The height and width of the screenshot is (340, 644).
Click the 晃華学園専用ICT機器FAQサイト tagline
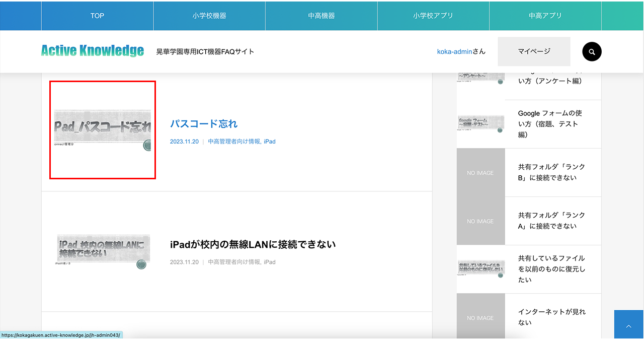click(x=205, y=51)
